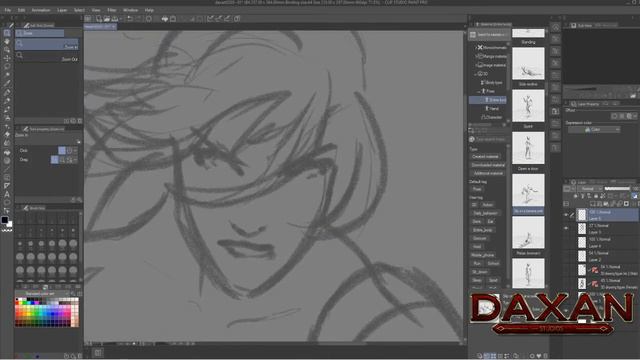640x360 pixels.
Task: Select the Pen tool
Action: [7, 92]
